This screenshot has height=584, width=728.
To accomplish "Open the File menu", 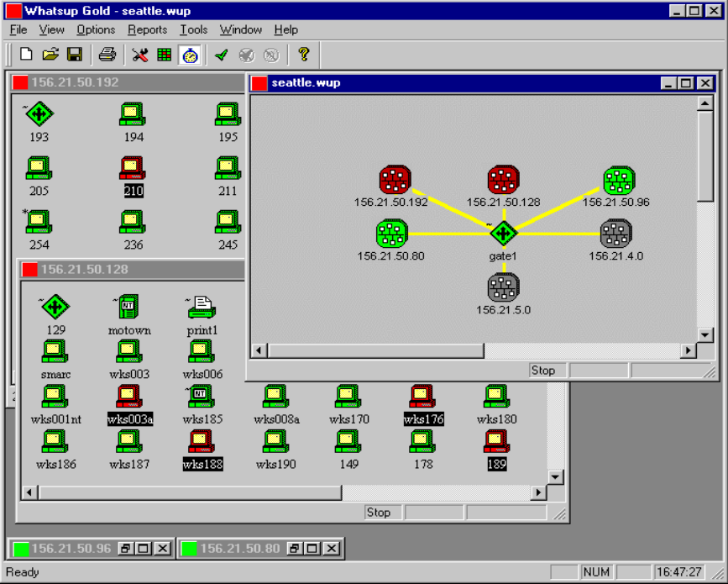I will (x=18, y=29).
